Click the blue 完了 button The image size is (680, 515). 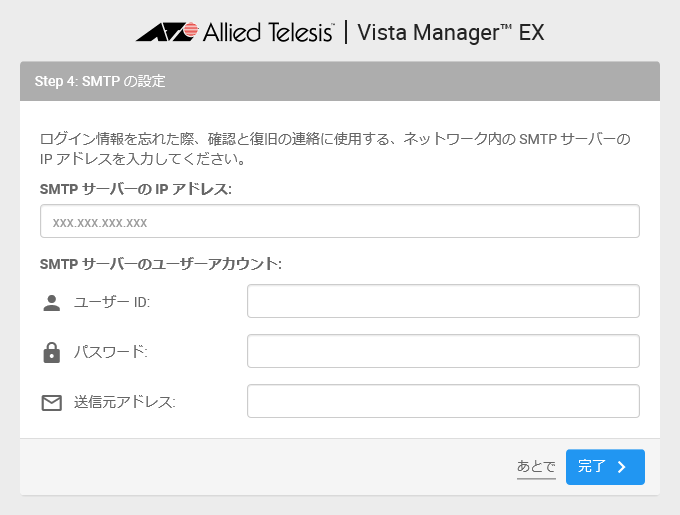pos(605,467)
